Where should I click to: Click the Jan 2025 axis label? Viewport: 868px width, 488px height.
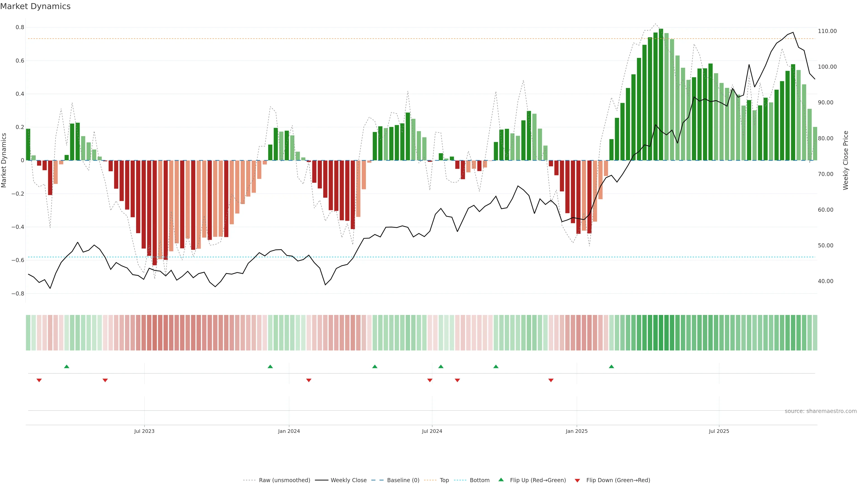click(577, 431)
